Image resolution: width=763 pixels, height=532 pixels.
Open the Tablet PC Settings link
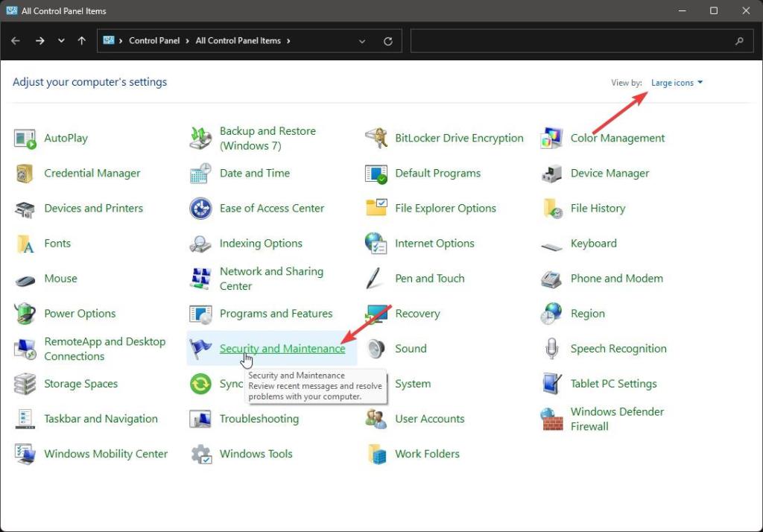click(614, 384)
